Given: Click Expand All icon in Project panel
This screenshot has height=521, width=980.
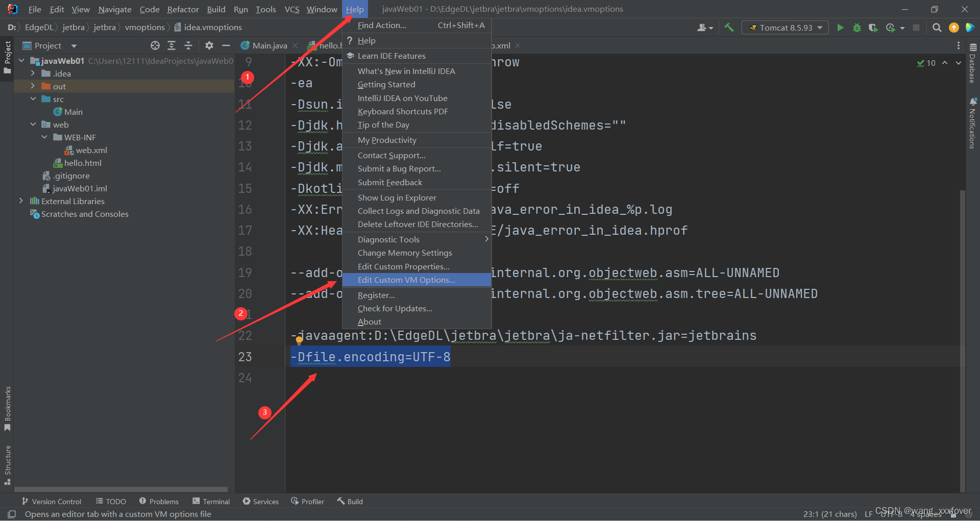Looking at the screenshot, I should click(171, 45).
